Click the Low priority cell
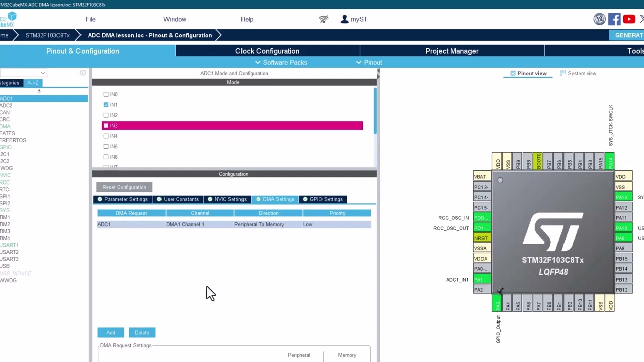Screen dimensions: 644x362 337,224
